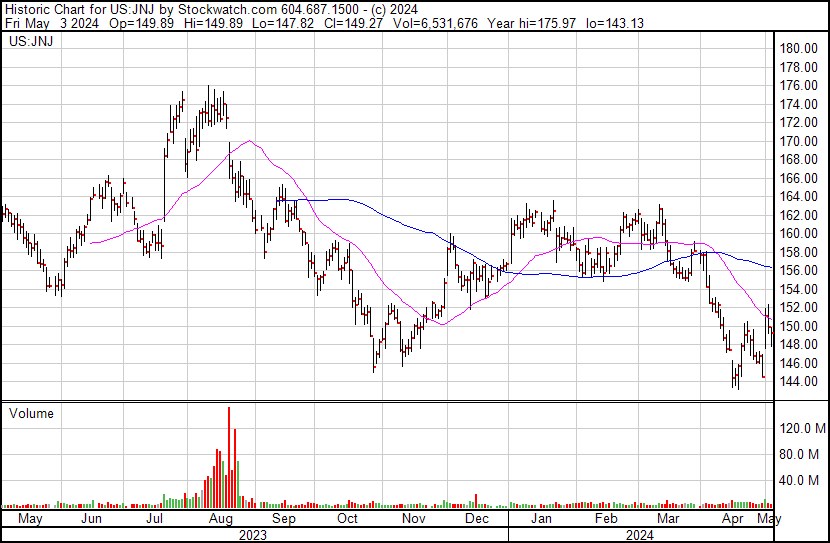The image size is (830, 543).
Task: Click the Oct month label
Action: tap(348, 519)
